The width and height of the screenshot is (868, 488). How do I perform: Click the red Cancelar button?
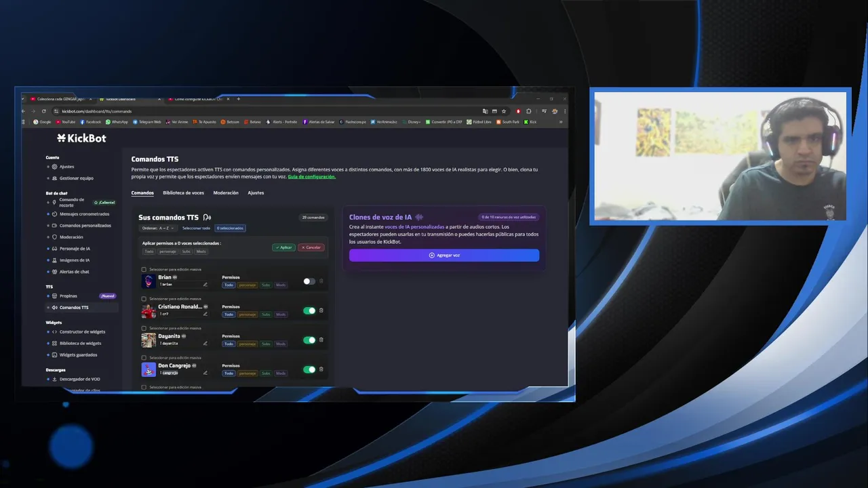coord(311,247)
